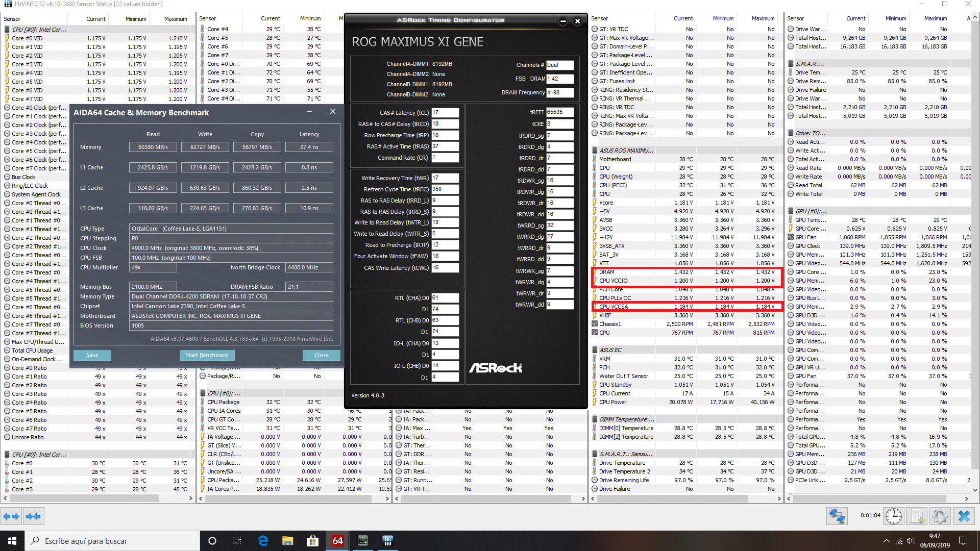The image size is (980, 551).
Task: Click the Windows search box
Action: [112, 541]
